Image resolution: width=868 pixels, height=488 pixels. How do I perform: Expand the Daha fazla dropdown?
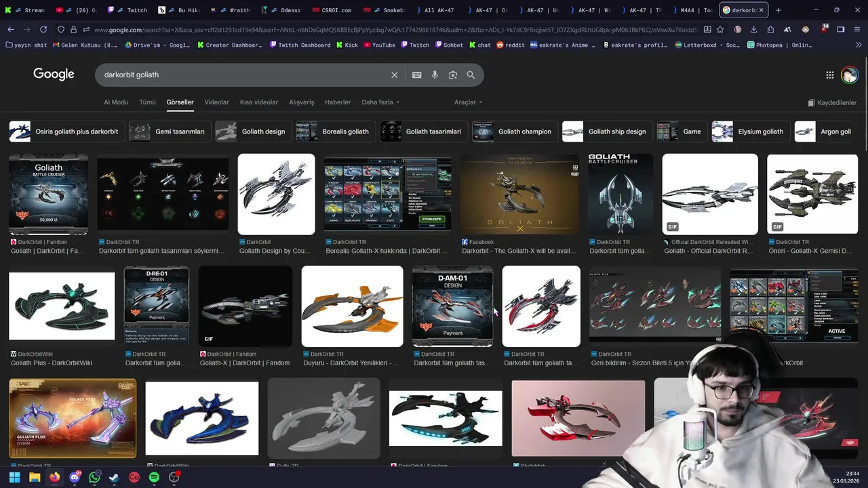tap(380, 102)
